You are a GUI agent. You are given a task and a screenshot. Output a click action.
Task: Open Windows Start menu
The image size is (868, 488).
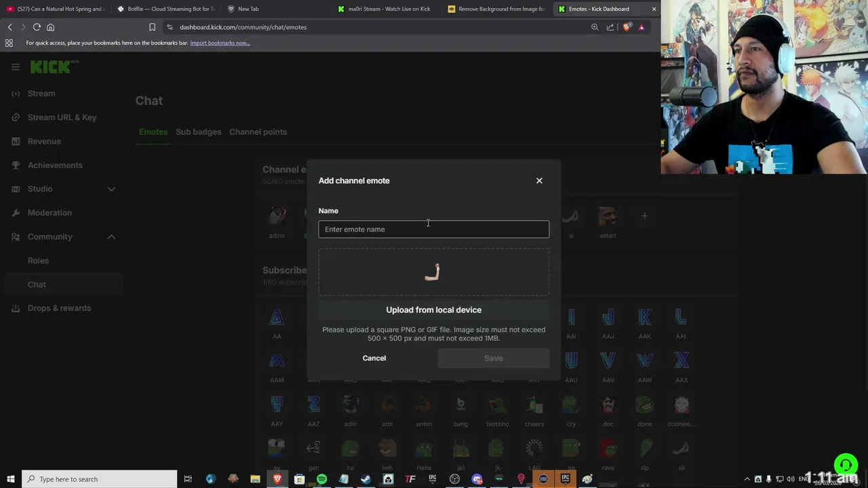(10, 479)
